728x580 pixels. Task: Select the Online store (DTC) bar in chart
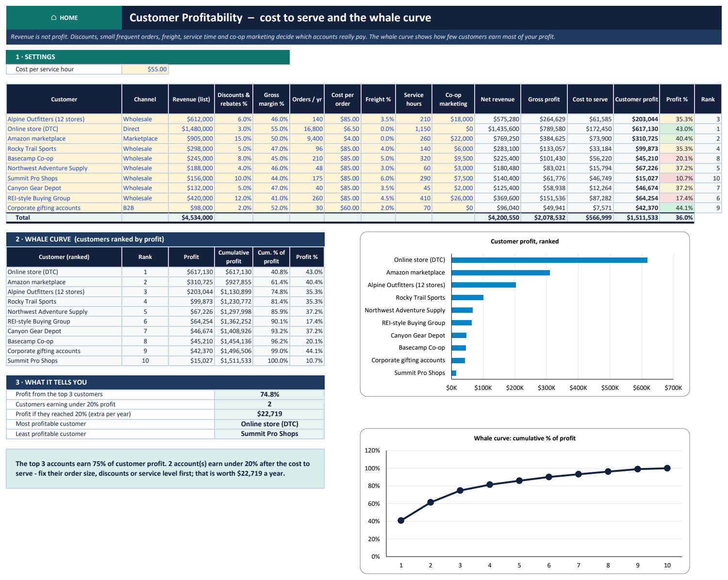click(549, 260)
